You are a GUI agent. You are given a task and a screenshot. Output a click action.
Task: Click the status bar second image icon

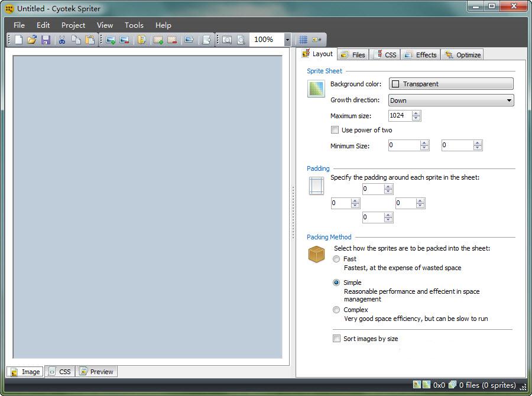pyautogui.click(x=426, y=384)
